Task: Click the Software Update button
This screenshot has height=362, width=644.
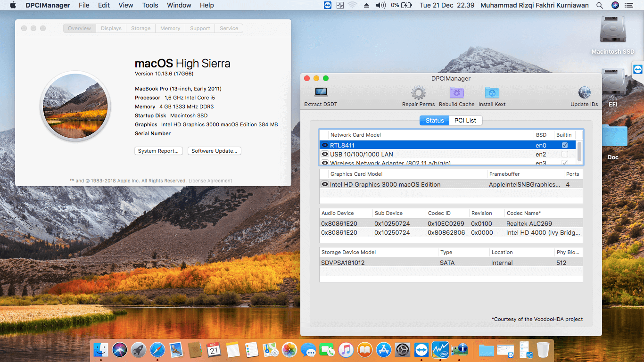Action: (215, 151)
